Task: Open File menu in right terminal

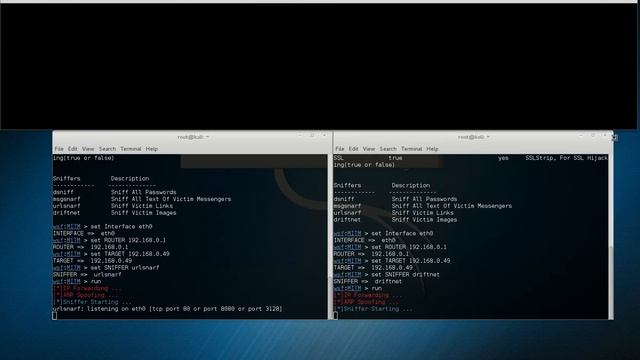Action: [340, 149]
